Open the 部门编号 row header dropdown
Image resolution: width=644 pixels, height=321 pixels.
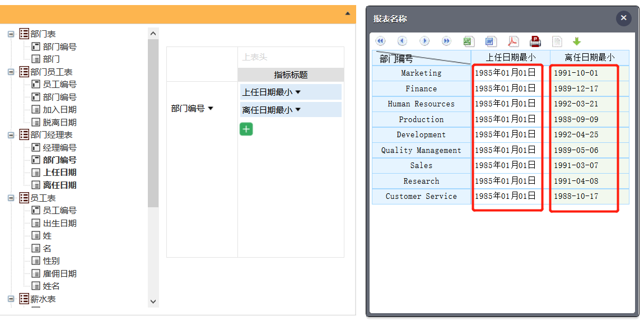point(211,109)
